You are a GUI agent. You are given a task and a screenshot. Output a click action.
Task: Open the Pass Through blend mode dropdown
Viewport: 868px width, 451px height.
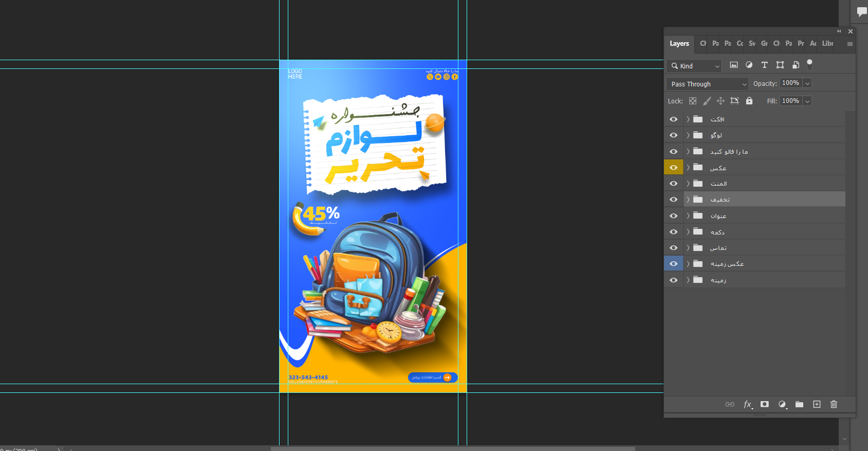pos(708,84)
